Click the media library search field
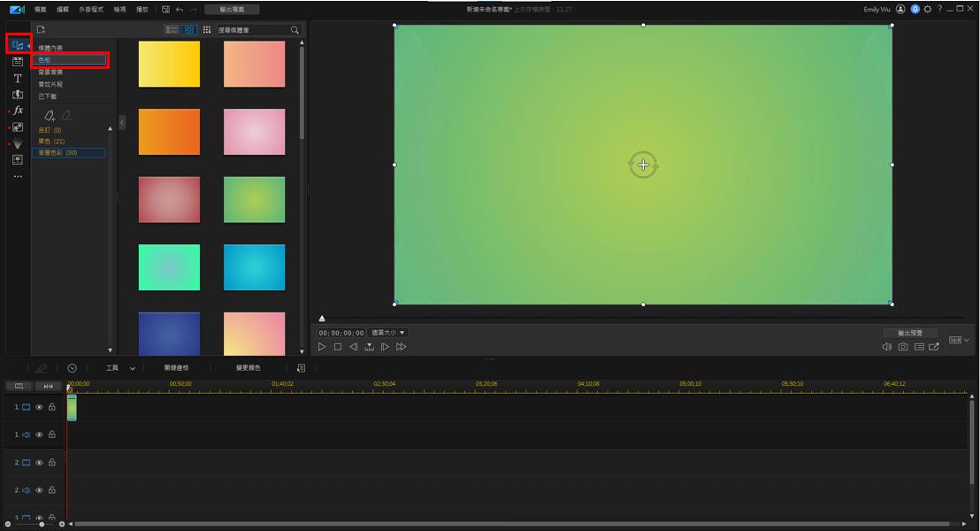The width and height of the screenshot is (980, 531). pos(252,30)
